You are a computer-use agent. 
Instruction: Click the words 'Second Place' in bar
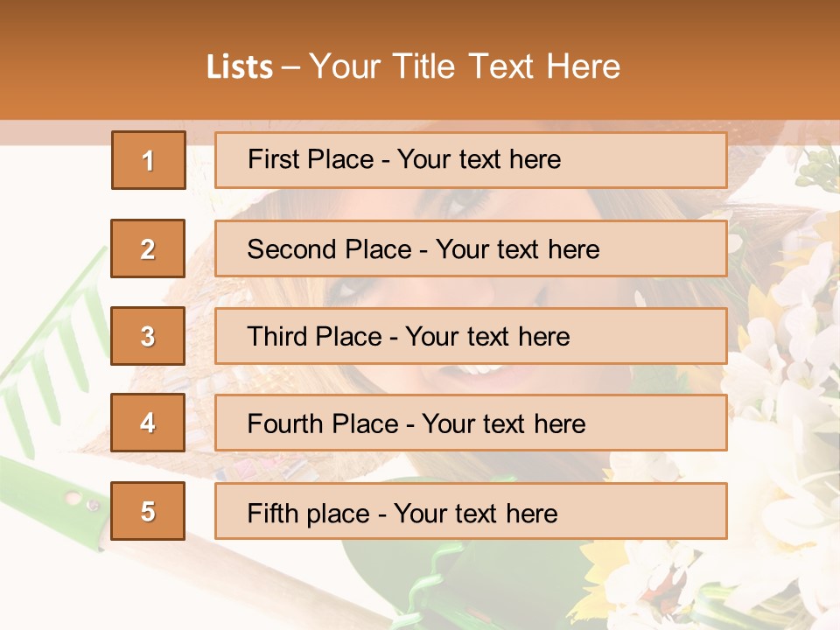click(x=329, y=249)
